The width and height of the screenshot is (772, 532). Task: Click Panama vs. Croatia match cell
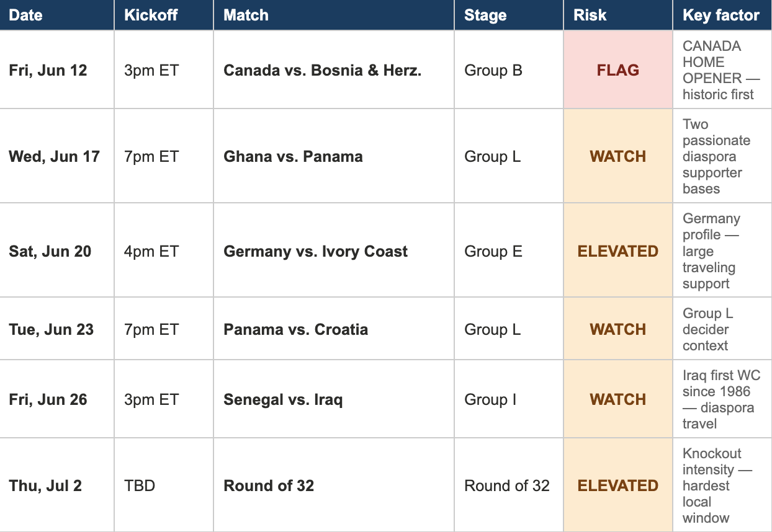click(334, 329)
